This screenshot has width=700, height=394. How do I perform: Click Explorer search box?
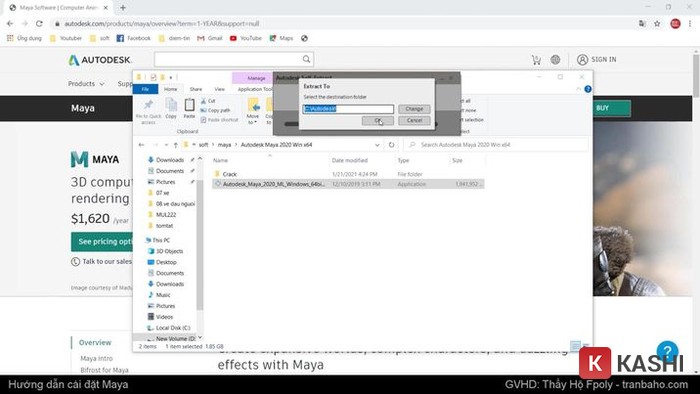(496, 145)
